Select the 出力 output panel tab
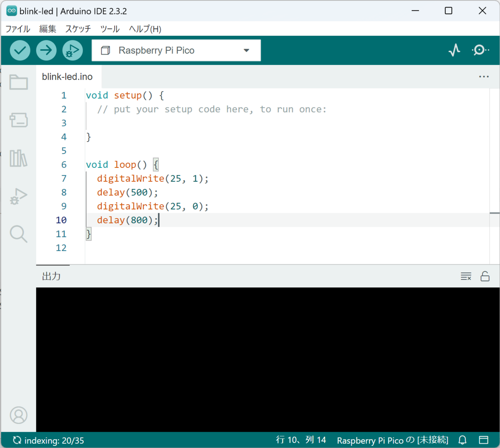 point(52,276)
